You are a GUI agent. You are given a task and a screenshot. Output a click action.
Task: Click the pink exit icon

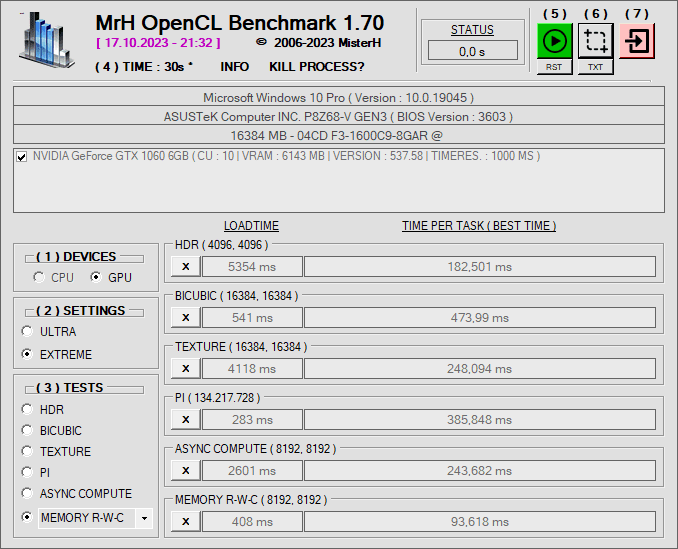click(636, 41)
